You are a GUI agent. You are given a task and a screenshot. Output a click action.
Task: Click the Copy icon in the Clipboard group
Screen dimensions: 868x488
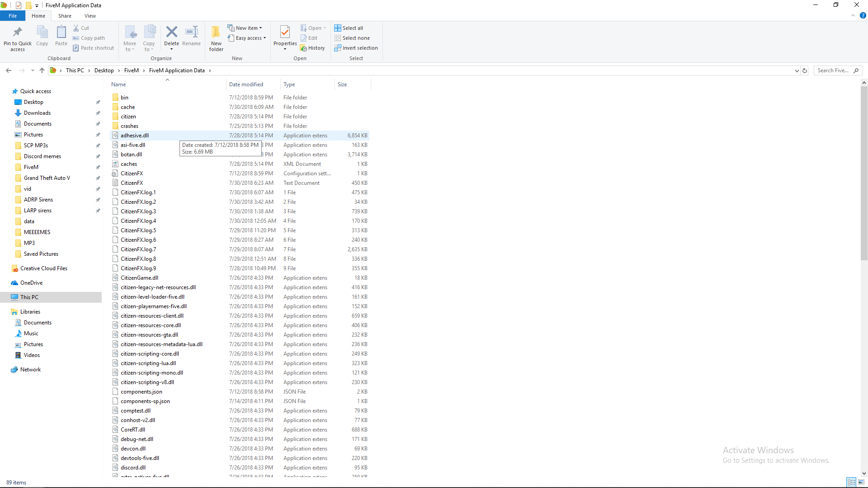point(42,32)
